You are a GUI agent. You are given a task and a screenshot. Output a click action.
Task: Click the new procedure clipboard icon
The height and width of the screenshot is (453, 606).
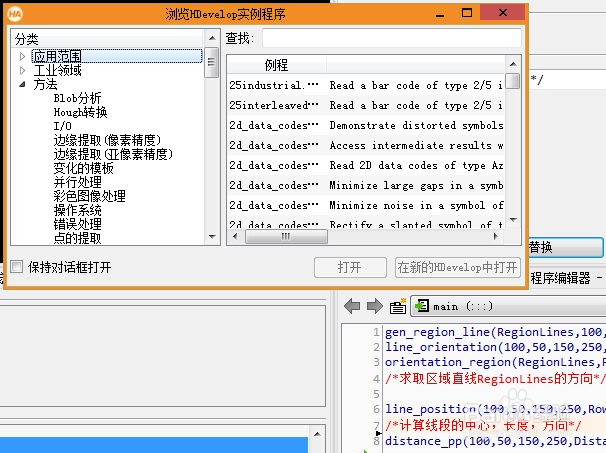pos(398,306)
